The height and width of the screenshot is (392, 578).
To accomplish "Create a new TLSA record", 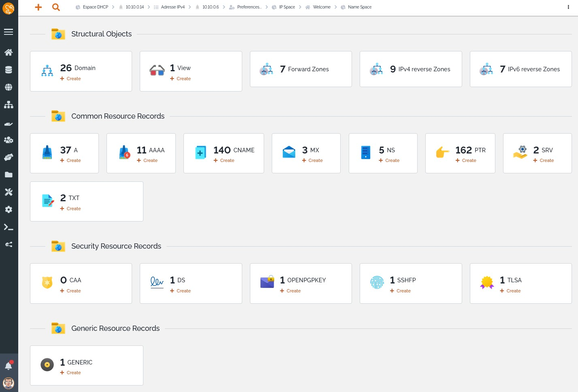I will click(513, 291).
